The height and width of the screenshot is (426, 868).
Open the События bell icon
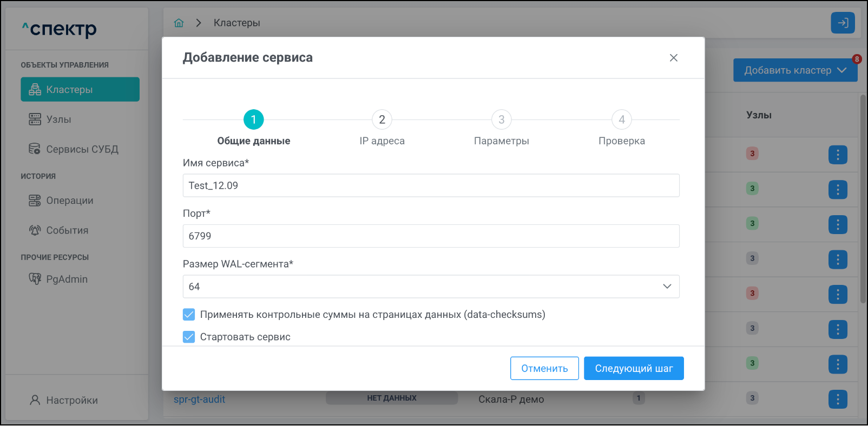35,230
